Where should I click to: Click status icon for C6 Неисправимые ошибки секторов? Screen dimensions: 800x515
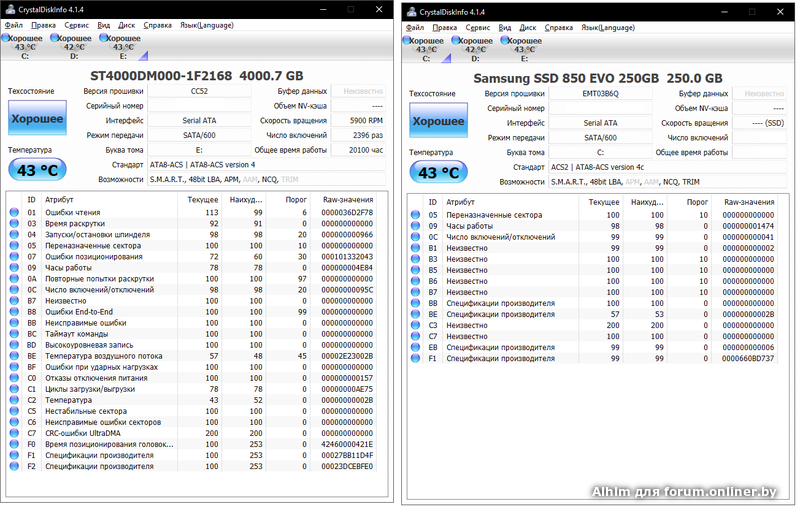[x=14, y=422]
